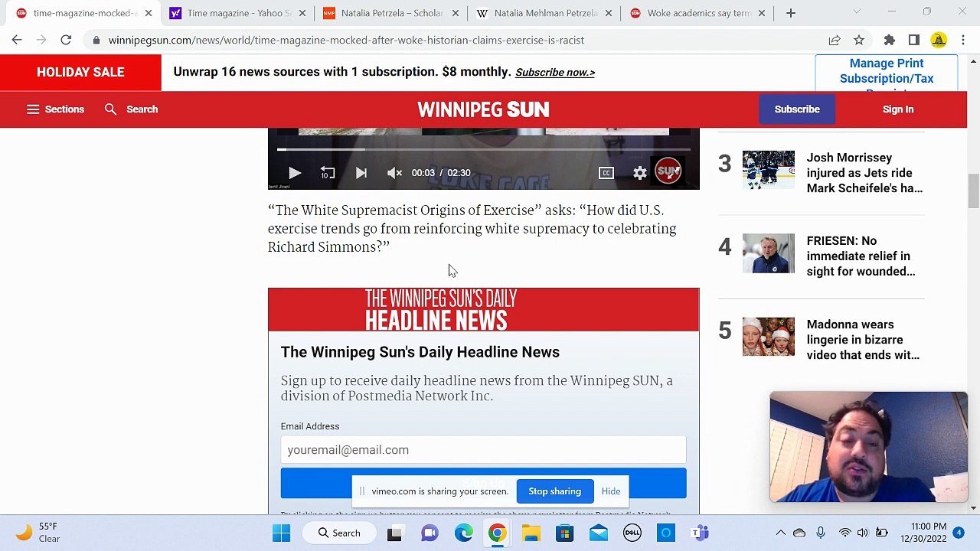Open the Mail app from the taskbar

coord(599,533)
